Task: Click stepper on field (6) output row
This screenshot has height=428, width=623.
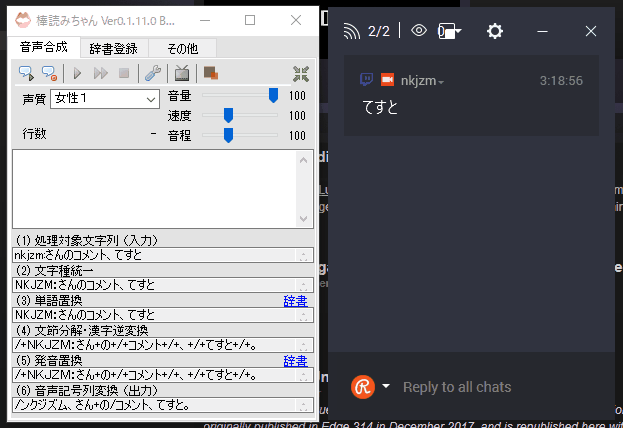Action: pos(304,405)
